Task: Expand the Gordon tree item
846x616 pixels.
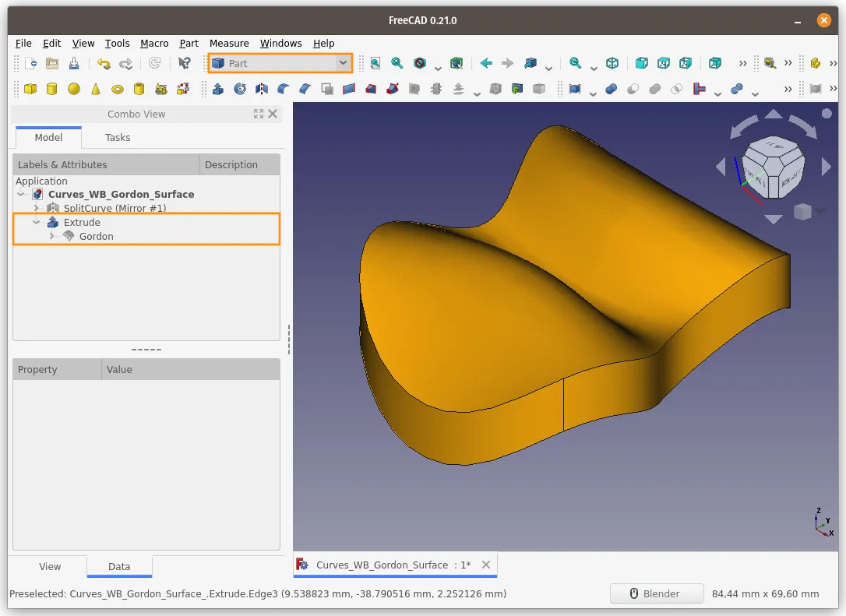Action: click(x=51, y=236)
